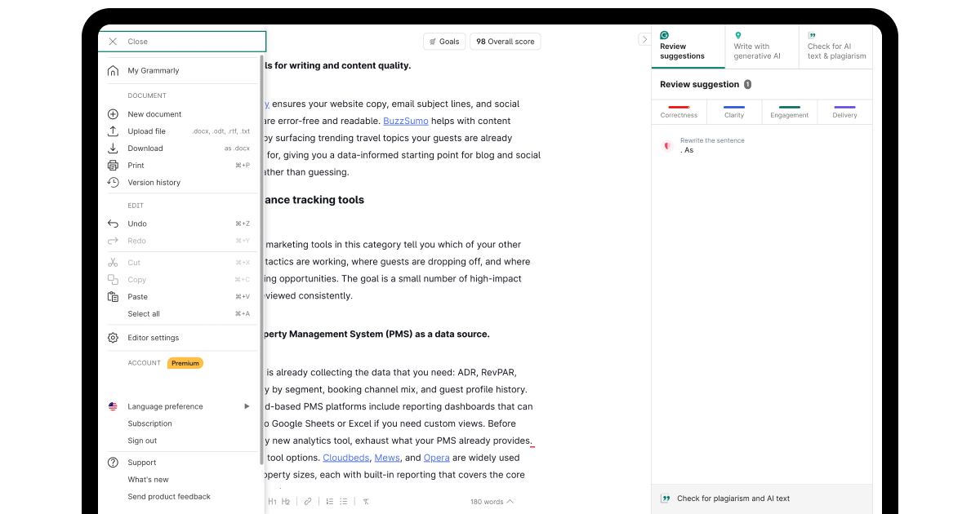Select the H1 heading icon

click(x=273, y=502)
